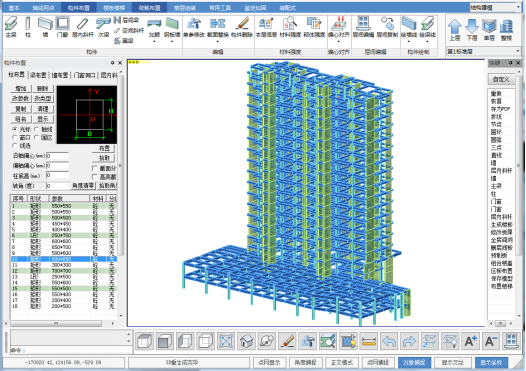Go up with the 上层 arrow
The width and height of the screenshot is (526, 371).
455,30
